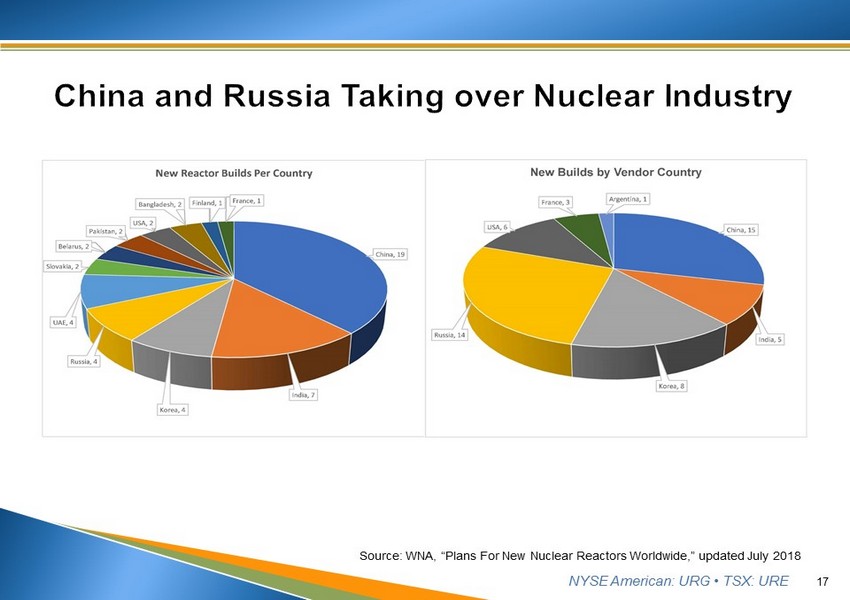850x600 pixels.
Task: Click the 'NYSE American: URG • TSX: URE' footer
Action: [678, 581]
